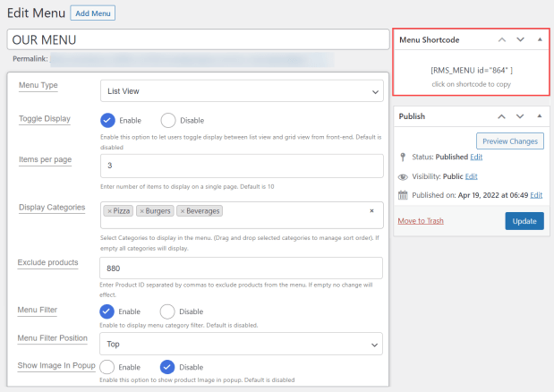The height and width of the screenshot is (392, 554).
Task: Clear all Display Categories selections
Action: click(371, 211)
